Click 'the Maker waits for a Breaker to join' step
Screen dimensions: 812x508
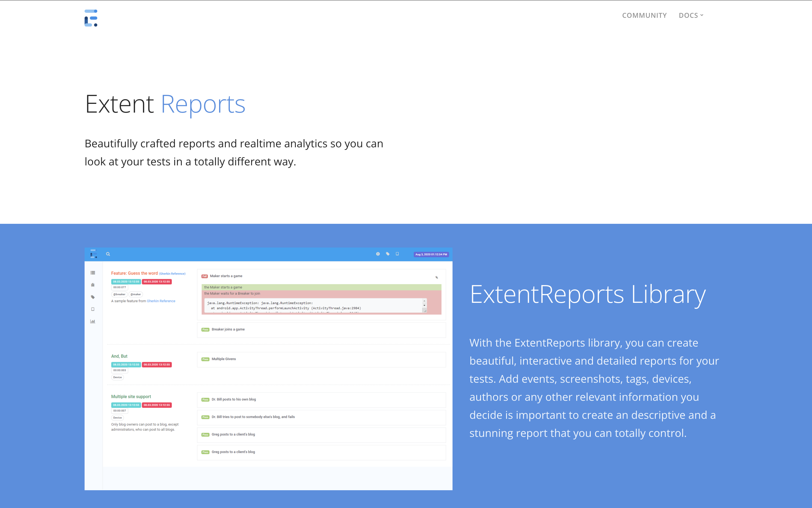tap(232, 293)
